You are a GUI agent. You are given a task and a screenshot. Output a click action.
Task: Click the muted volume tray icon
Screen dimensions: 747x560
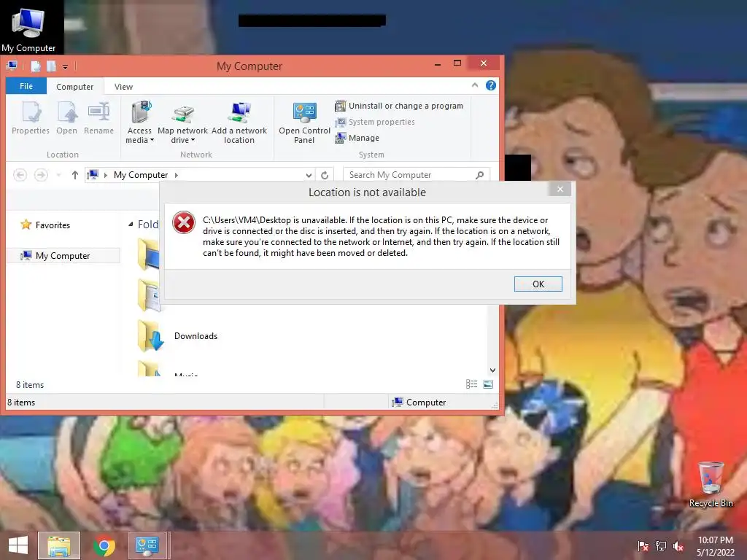point(678,545)
